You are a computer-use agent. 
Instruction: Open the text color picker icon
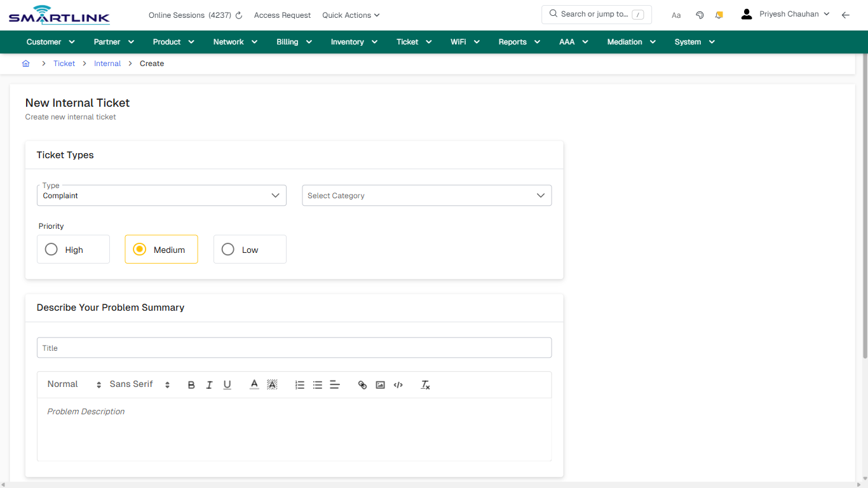click(254, 384)
